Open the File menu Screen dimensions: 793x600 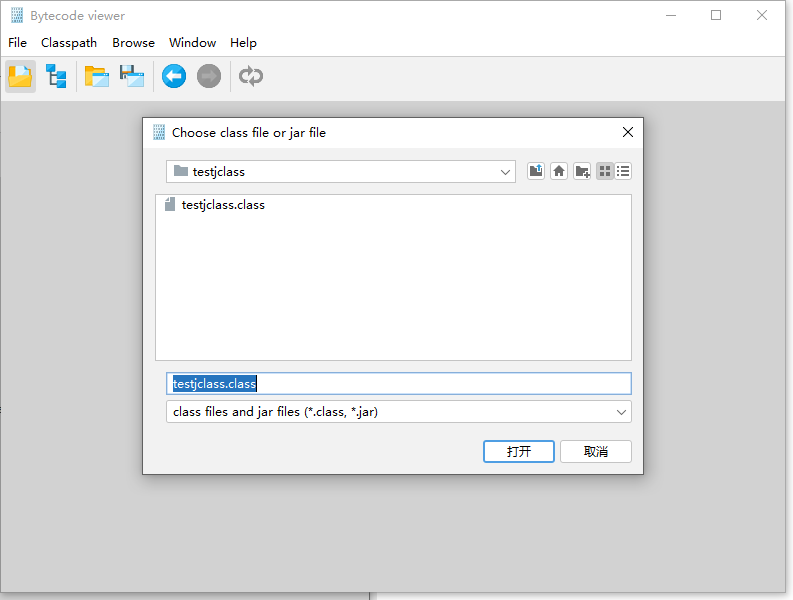tap(17, 42)
